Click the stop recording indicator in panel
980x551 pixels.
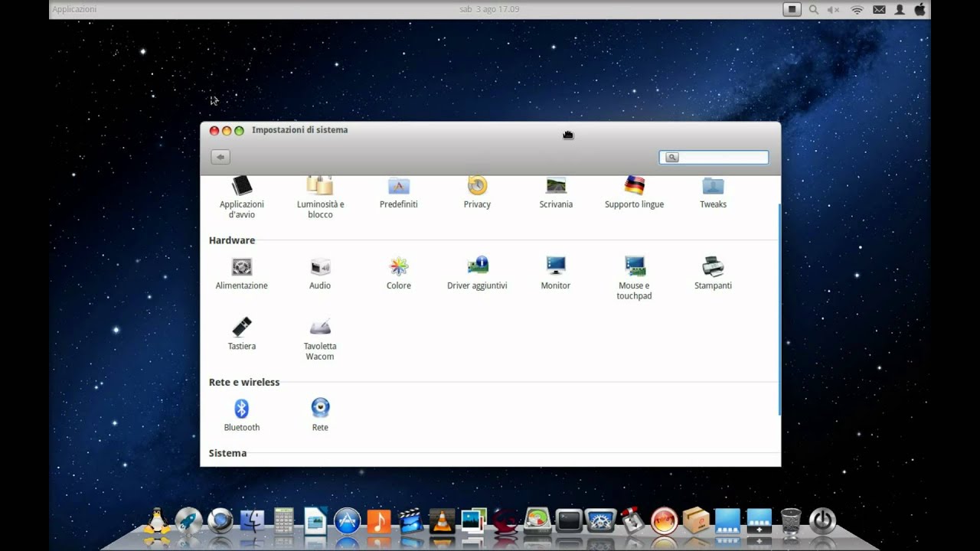click(x=792, y=9)
